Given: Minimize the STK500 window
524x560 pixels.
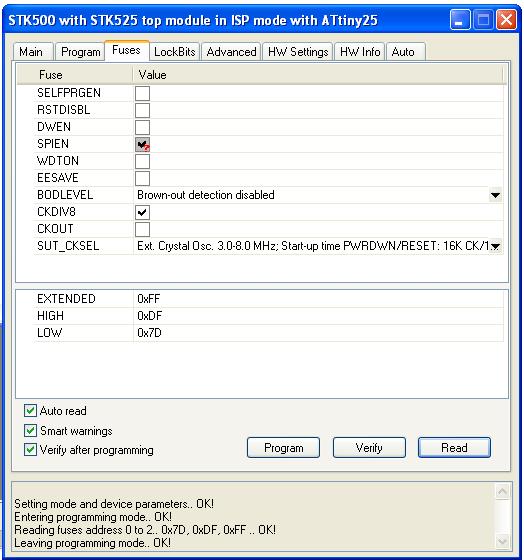Looking at the screenshot, I should pos(460,20).
